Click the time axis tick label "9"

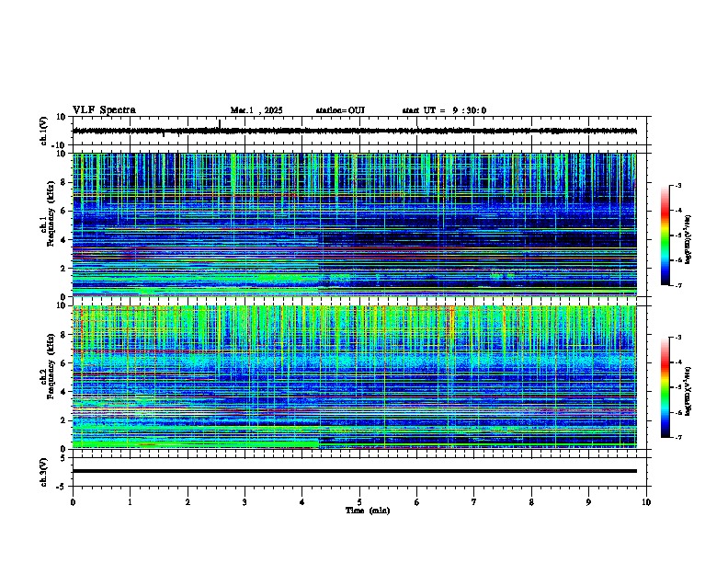tap(588, 502)
